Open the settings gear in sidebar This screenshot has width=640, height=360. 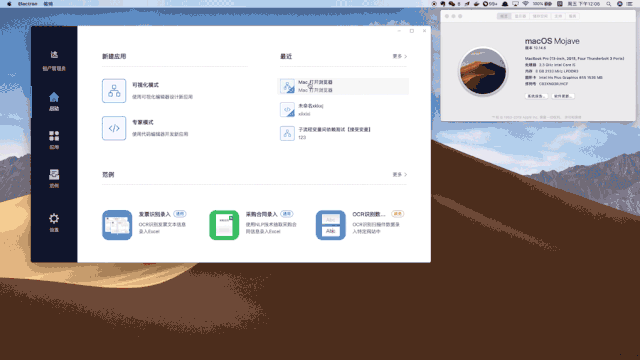[54, 222]
